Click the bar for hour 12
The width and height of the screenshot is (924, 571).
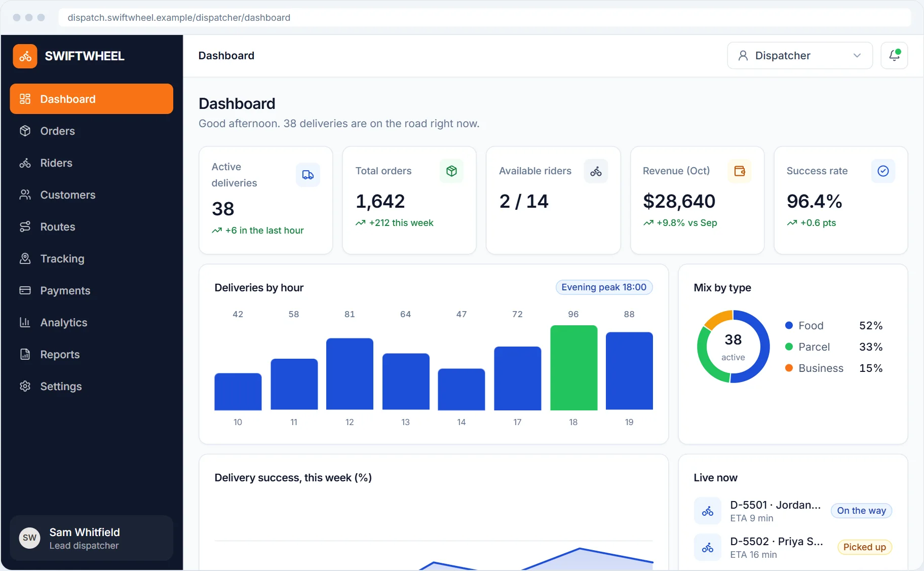[350, 374]
